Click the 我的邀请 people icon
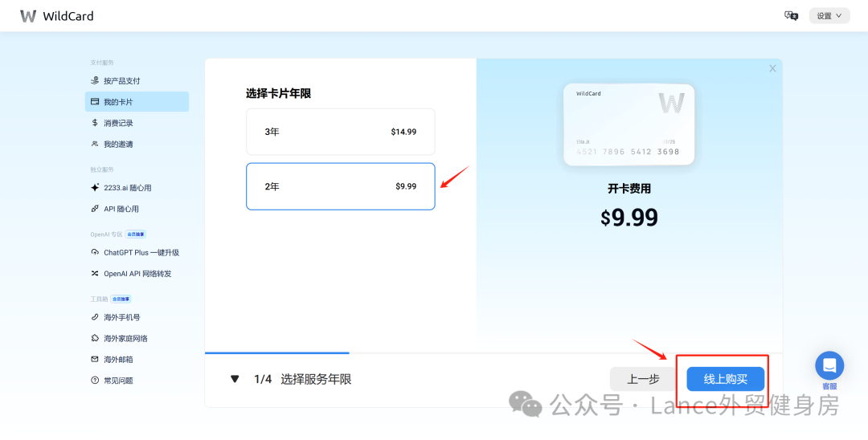The image size is (868, 440). coord(95,145)
